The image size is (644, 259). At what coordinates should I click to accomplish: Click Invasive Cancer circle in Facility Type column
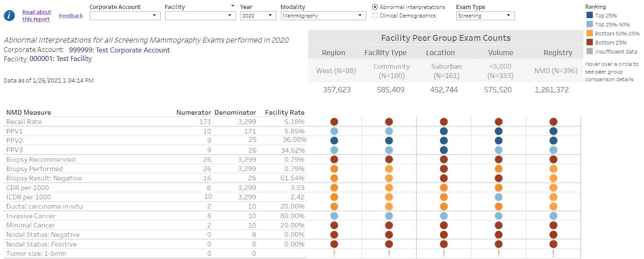click(389, 216)
